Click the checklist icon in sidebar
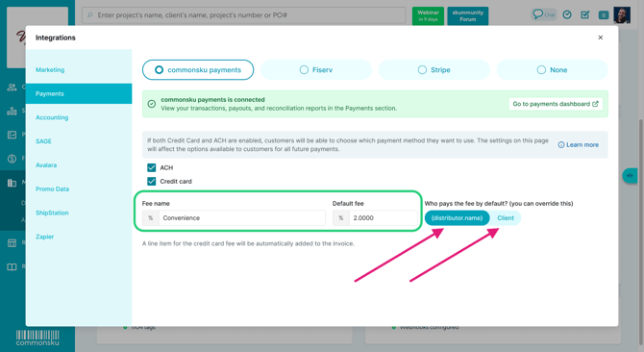 pyautogui.click(x=12, y=135)
